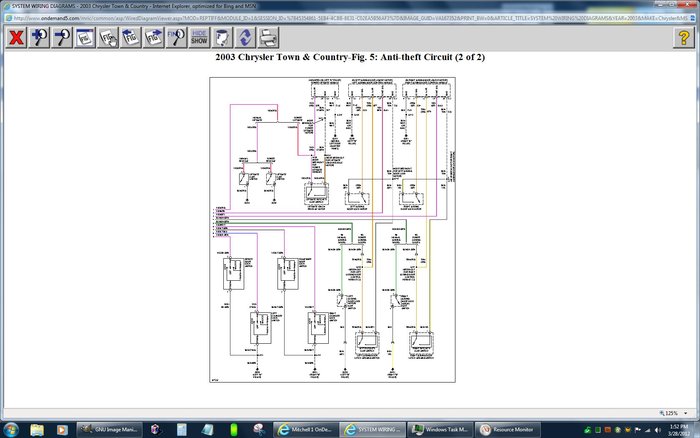
Task: Click the address bar URL
Action: (x=348, y=18)
